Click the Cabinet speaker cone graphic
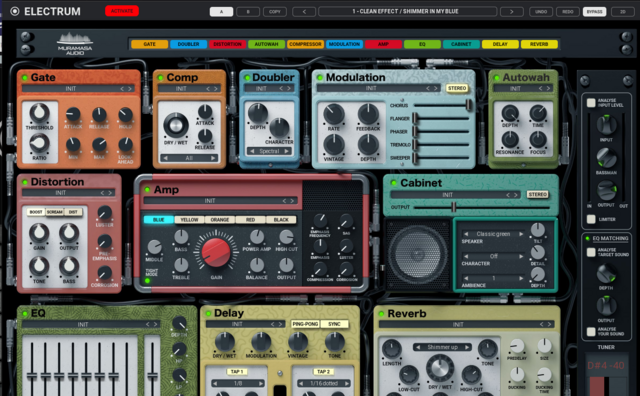Screen dimensions: 640x396 tap(417, 254)
